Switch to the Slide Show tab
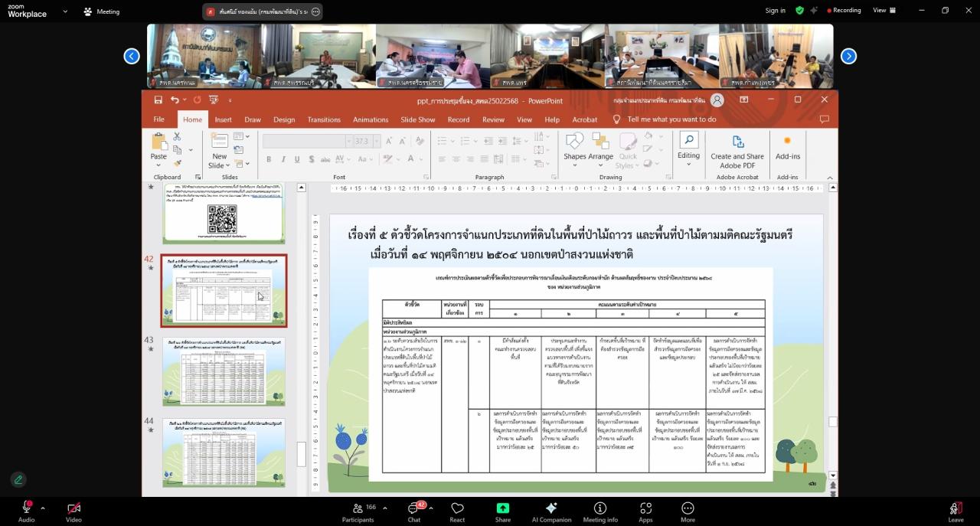980x526 pixels. [x=417, y=119]
